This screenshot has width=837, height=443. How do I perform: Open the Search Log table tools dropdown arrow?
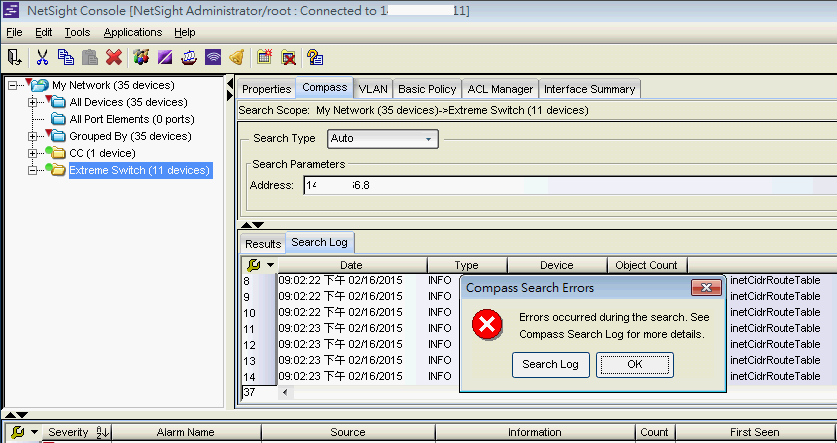pos(271,265)
